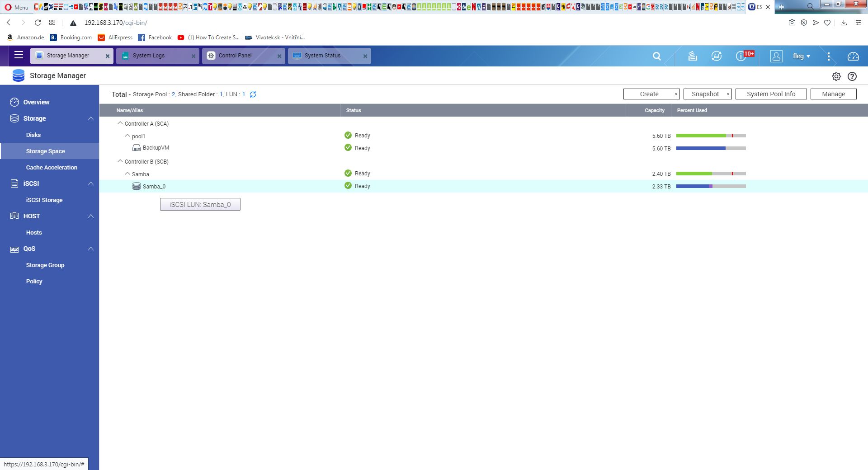Open the background tasks icon

tap(693, 56)
